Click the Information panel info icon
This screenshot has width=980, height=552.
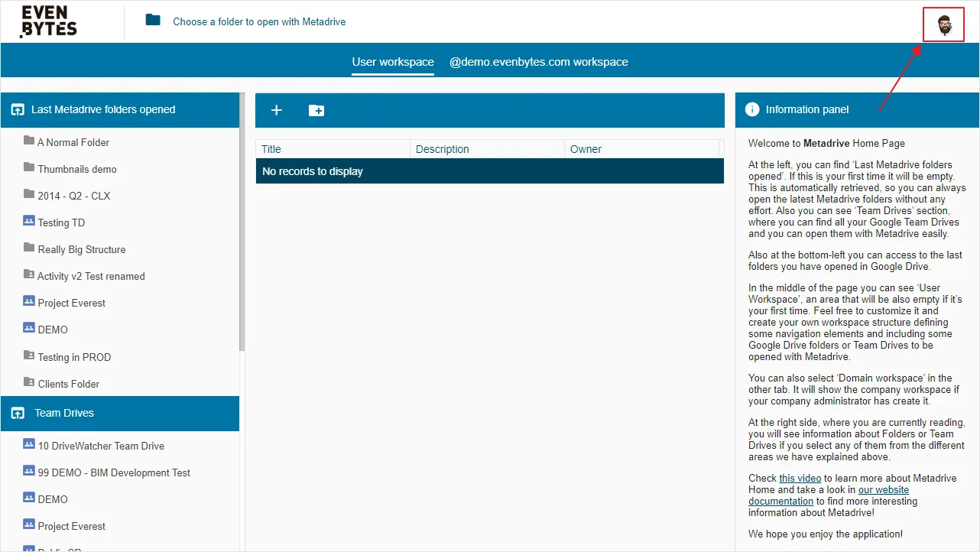point(752,109)
